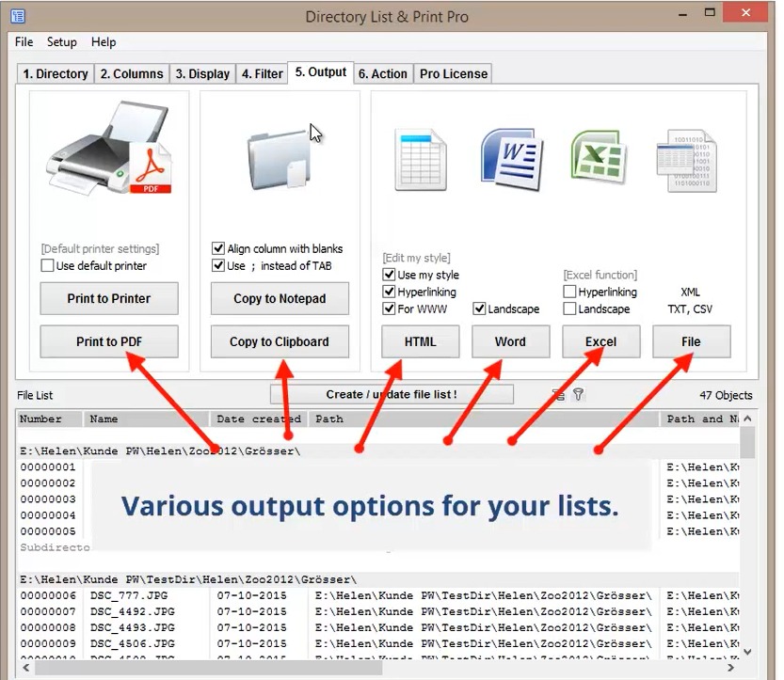Image resolution: width=784 pixels, height=680 pixels.
Task: Click the filter funnel icon near file list
Action: [578, 395]
